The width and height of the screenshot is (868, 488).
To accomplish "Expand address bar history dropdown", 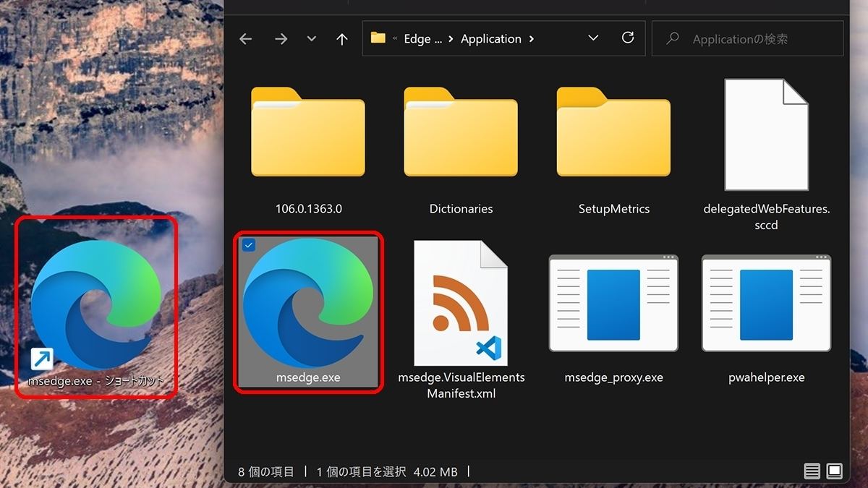I will [x=593, y=38].
